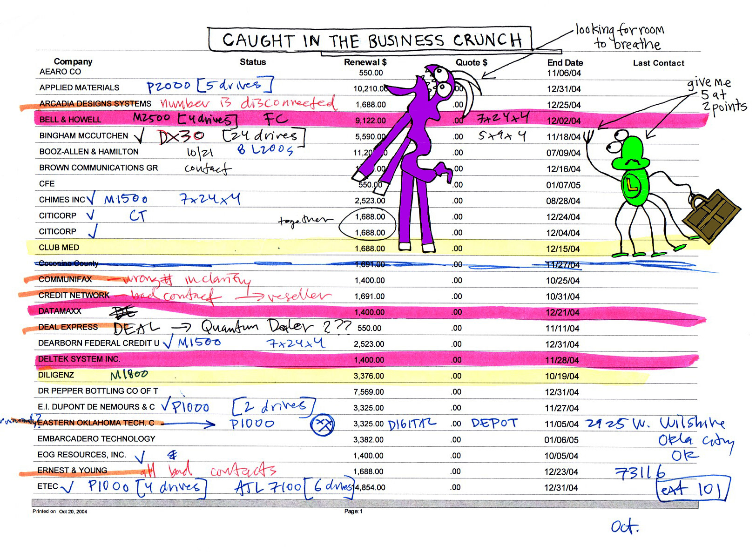Click the 08/28/04 end date
This screenshot has width=756, height=552.
click(563, 201)
